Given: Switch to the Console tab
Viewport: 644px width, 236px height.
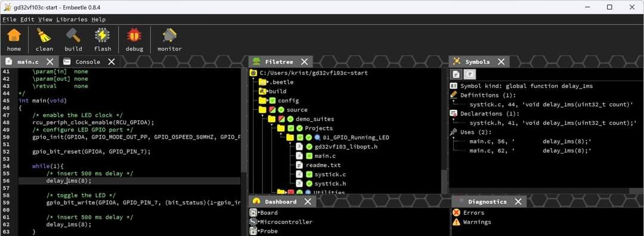Looking at the screenshot, I should pyautogui.click(x=88, y=62).
